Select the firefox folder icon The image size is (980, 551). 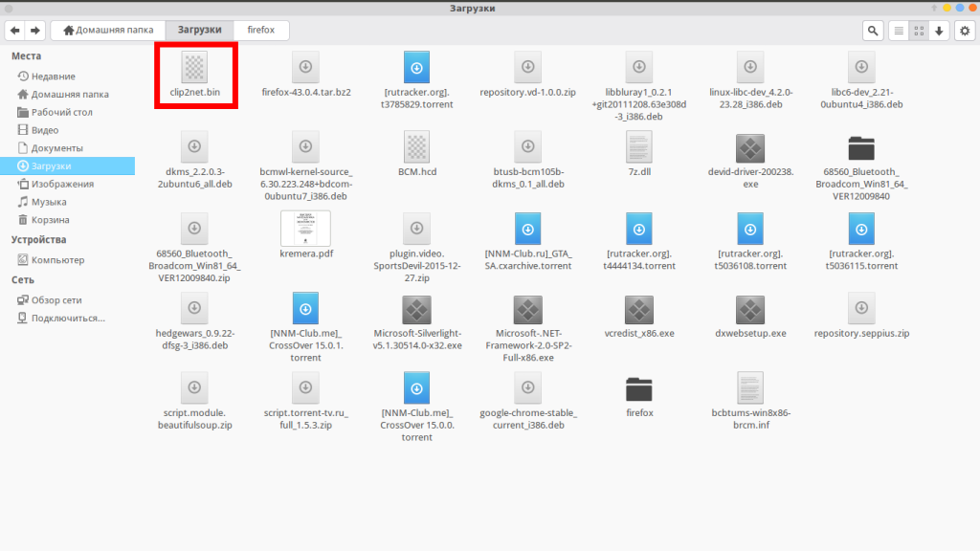[638, 389]
